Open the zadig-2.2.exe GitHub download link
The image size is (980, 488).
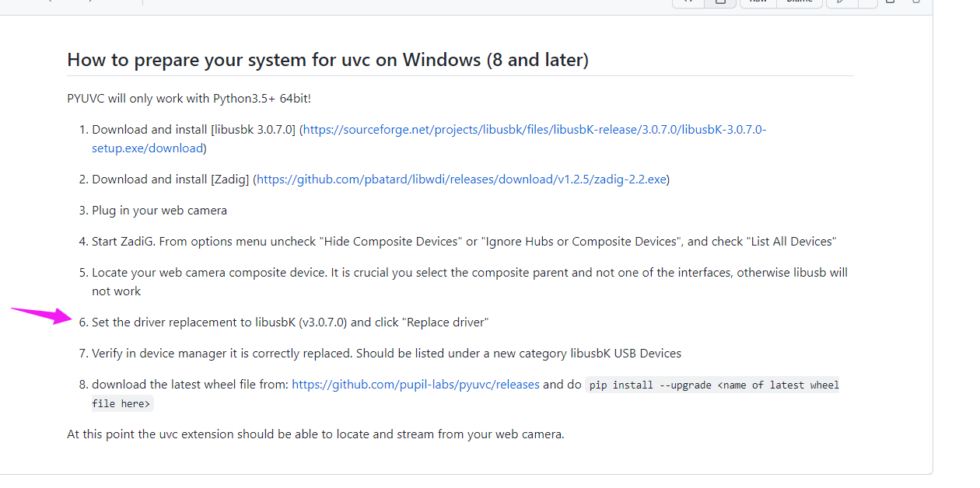point(461,180)
